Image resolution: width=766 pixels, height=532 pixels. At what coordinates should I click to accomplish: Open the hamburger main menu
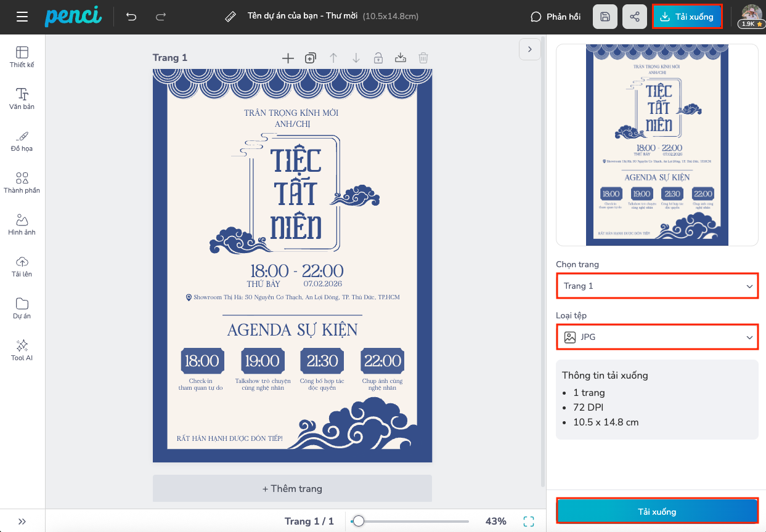pos(22,17)
